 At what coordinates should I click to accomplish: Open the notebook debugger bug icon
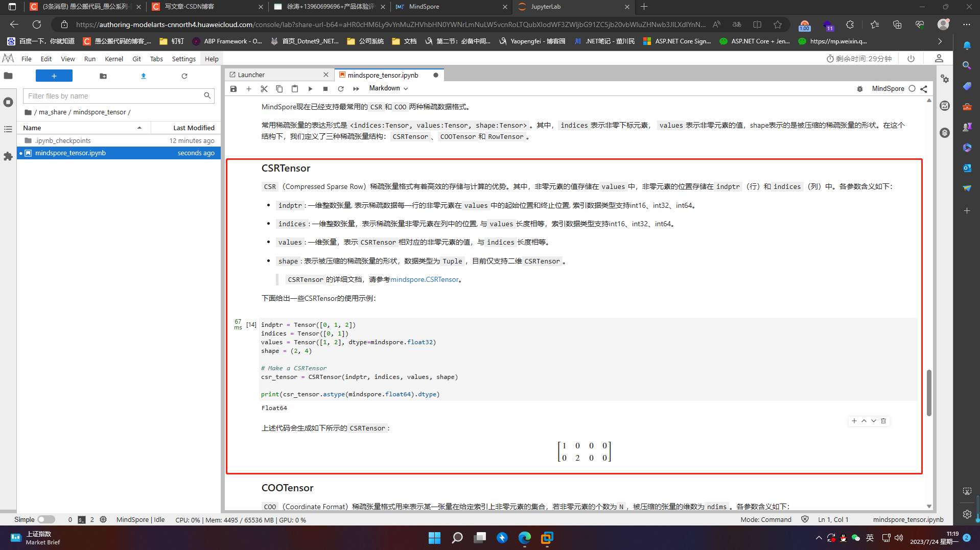point(860,89)
